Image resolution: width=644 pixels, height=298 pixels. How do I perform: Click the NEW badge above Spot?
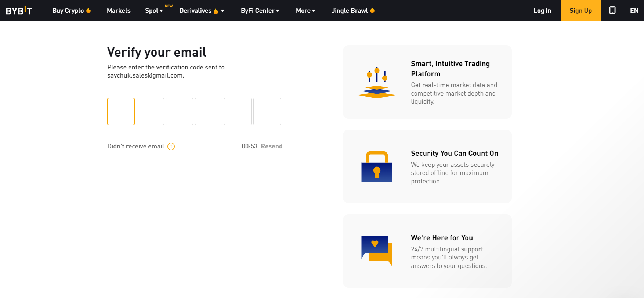point(169,6)
